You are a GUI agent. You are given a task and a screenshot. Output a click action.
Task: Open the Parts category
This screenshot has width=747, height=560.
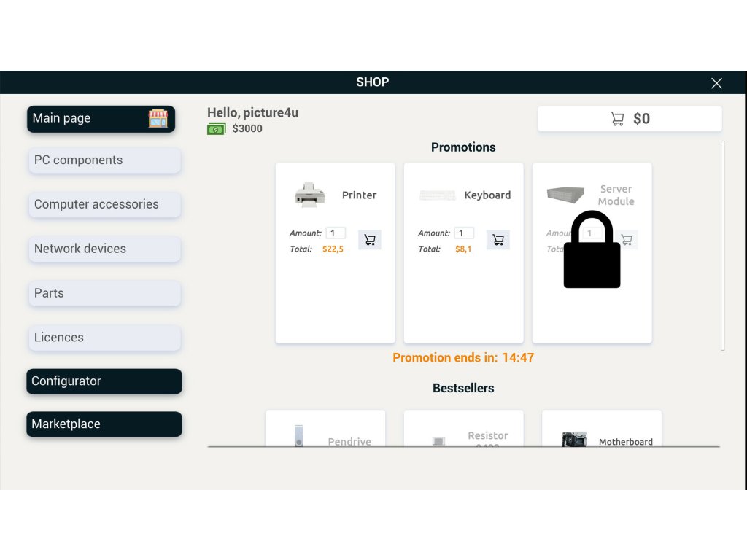[104, 293]
